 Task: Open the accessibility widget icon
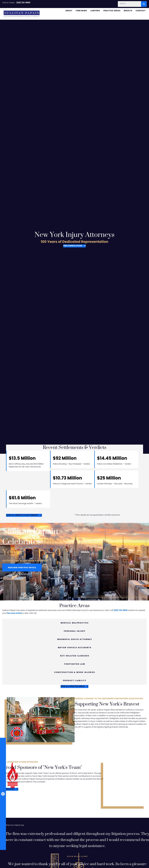coord(3,794)
